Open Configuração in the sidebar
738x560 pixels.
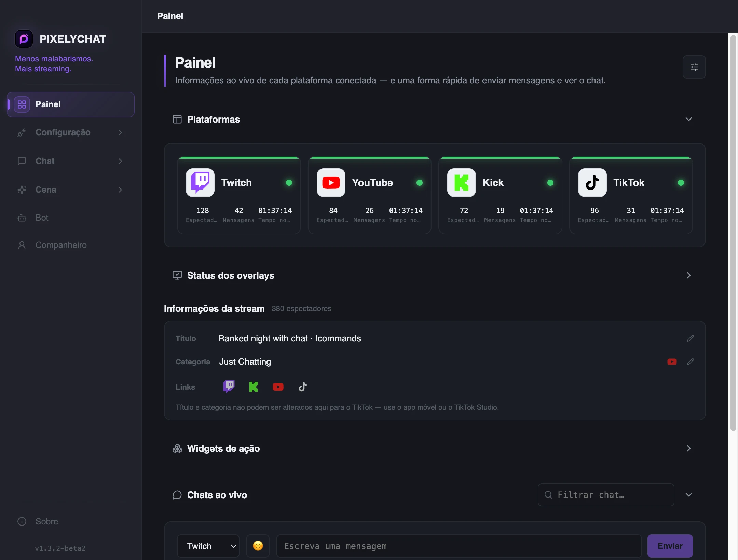point(71,132)
